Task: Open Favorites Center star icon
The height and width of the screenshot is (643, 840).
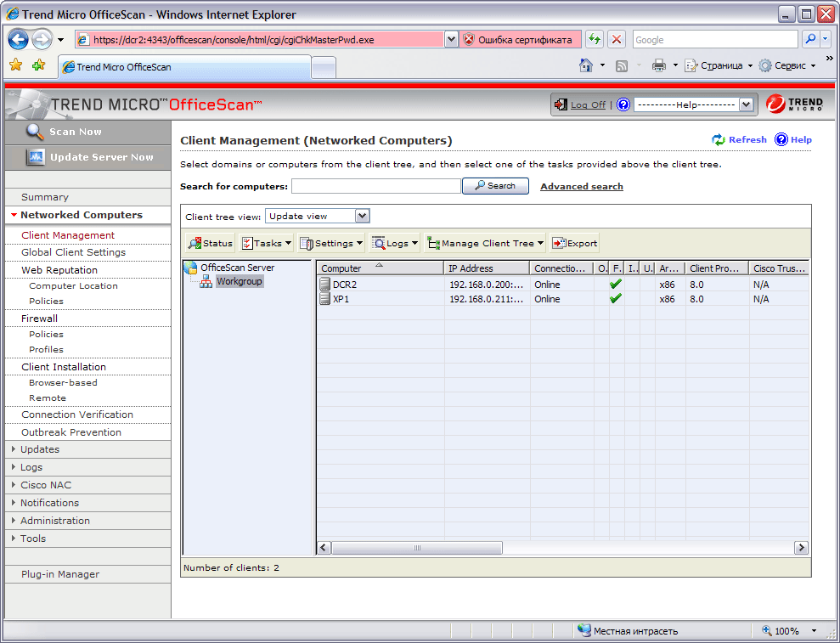Action: pyautogui.click(x=16, y=65)
